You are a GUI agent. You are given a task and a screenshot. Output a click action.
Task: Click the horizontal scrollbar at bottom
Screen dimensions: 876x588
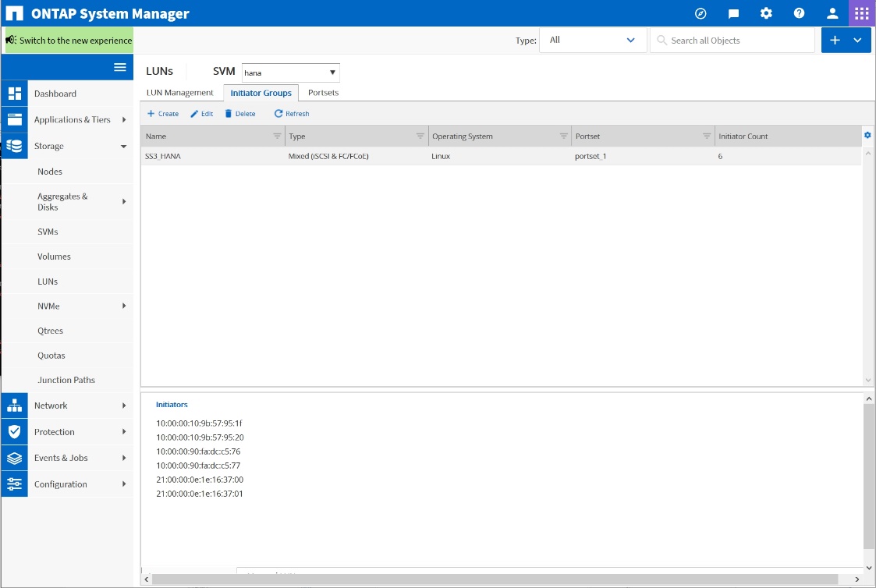point(495,579)
